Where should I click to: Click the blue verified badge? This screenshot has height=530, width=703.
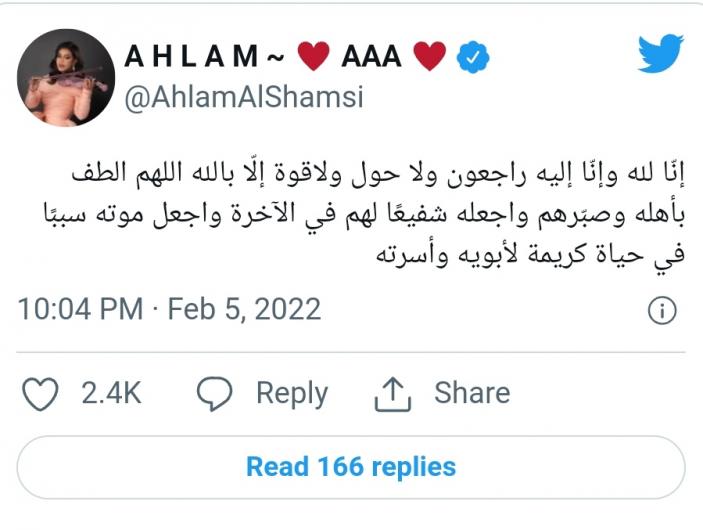point(473,57)
